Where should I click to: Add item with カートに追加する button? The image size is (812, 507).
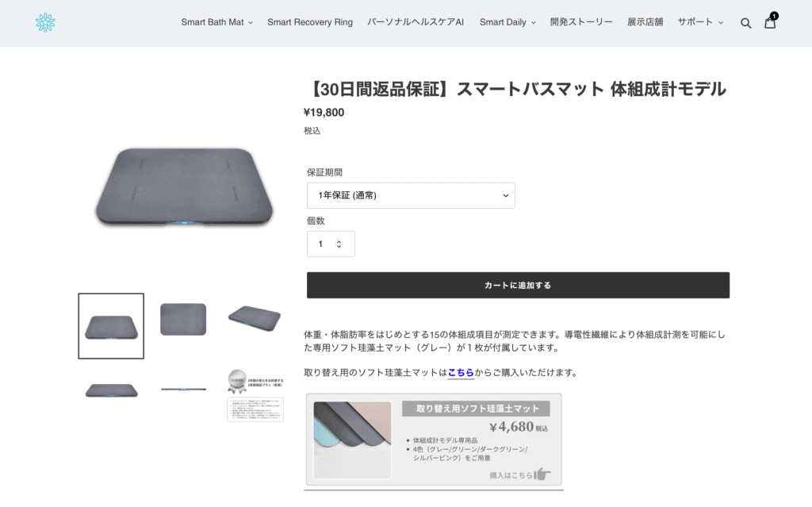tap(518, 285)
